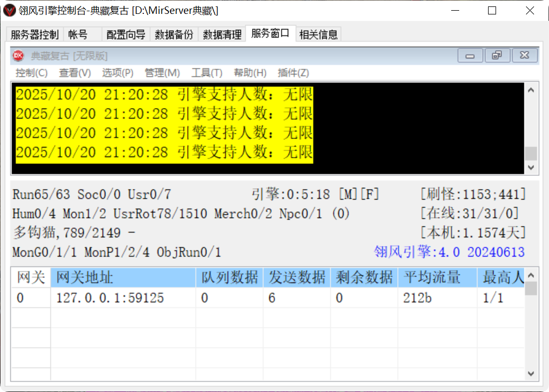Click the restore icon of the inner window
Image resolution: width=549 pixels, height=392 pixels.
tap(497, 55)
